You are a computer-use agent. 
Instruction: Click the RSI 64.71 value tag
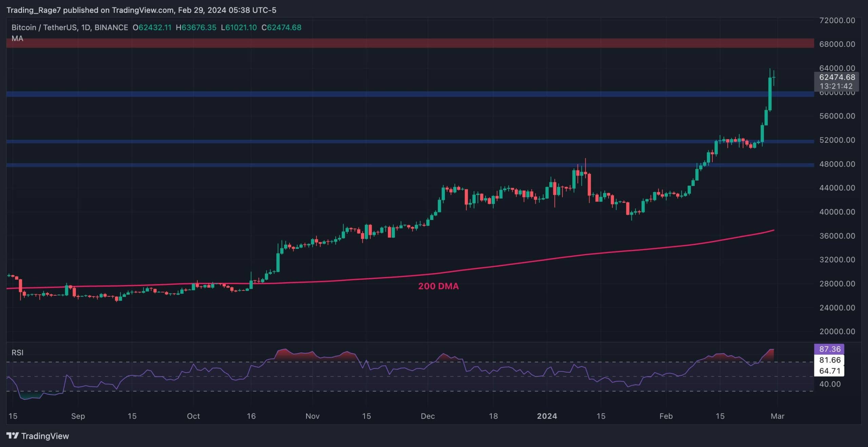tap(829, 371)
